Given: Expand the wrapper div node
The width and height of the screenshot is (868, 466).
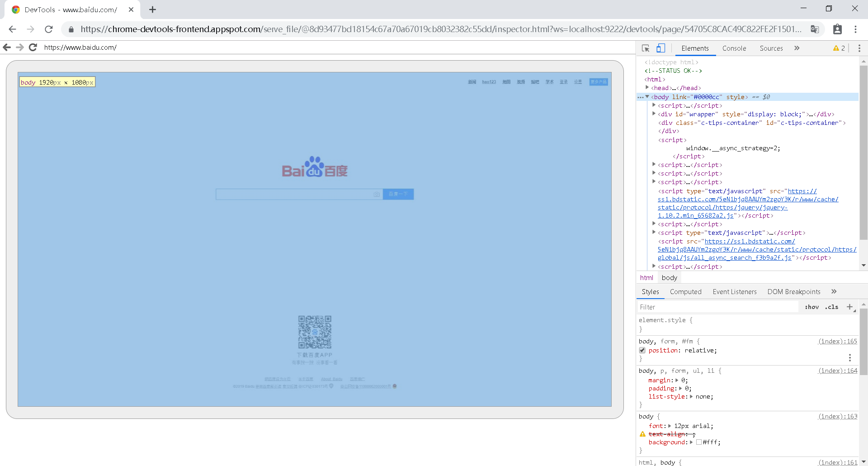Looking at the screenshot, I should [x=654, y=114].
